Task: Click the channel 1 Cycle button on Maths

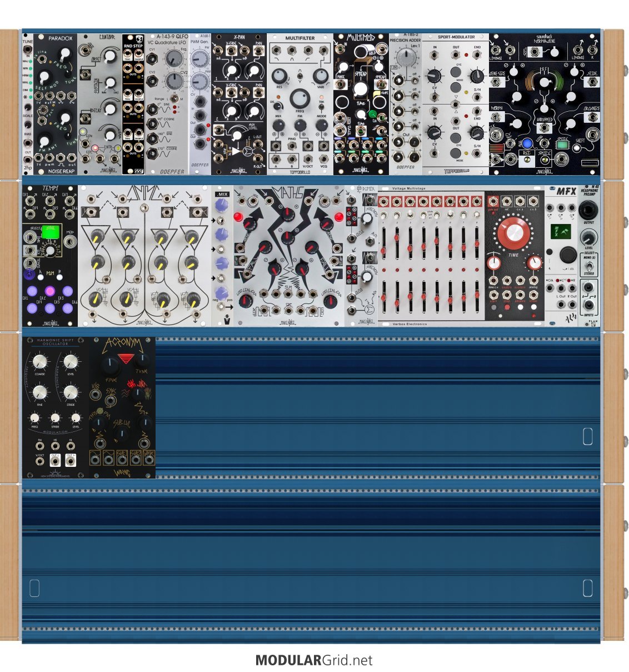Action: click(239, 216)
